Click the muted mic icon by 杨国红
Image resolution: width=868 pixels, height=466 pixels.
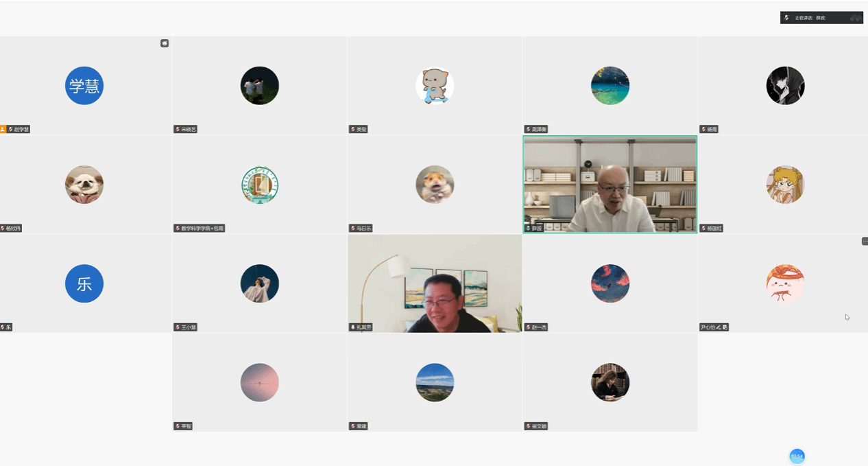(x=703, y=229)
